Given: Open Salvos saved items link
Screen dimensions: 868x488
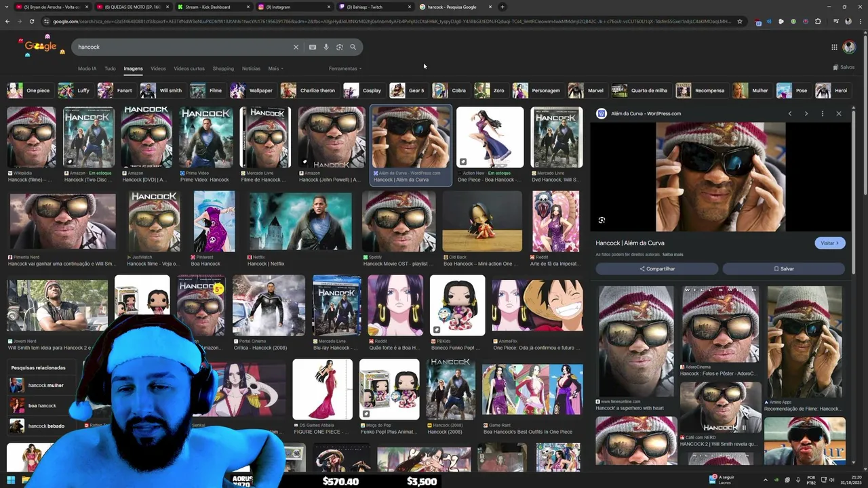Looking at the screenshot, I should click(844, 68).
